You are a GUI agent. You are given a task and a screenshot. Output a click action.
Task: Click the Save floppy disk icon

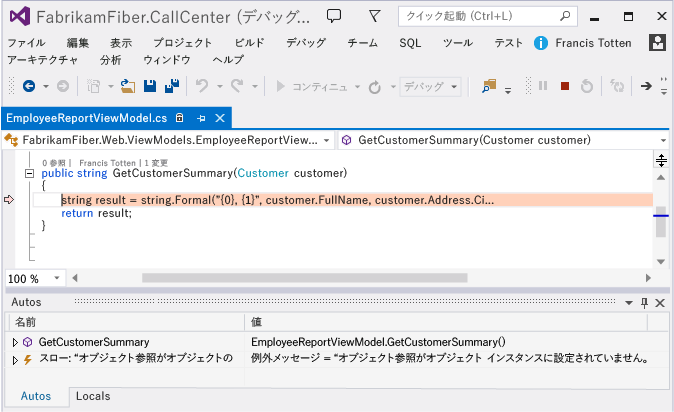click(150, 86)
